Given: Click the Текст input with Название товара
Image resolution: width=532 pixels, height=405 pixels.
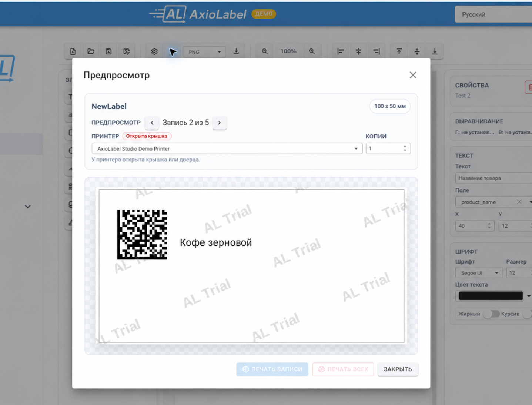Looking at the screenshot, I should [x=493, y=178].
